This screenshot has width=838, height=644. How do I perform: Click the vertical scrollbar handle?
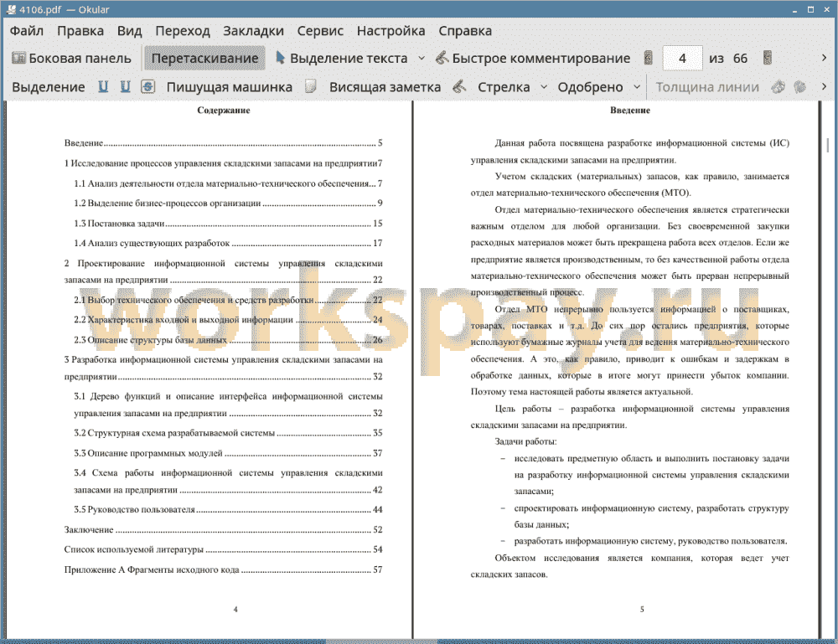pyautogui.click(x=827, y=145)
